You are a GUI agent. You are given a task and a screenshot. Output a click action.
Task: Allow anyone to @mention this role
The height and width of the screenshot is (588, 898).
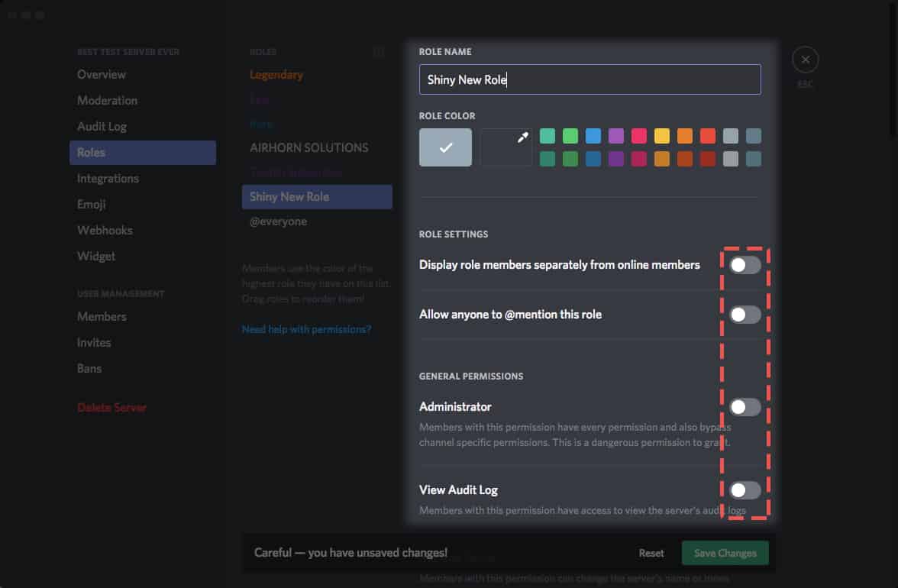pos(745,315)
